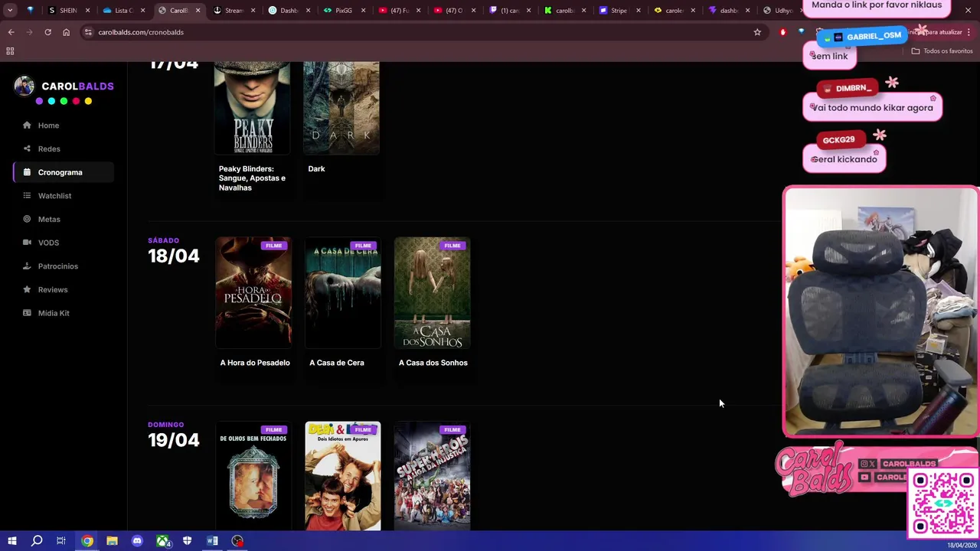Open the Dark series poster

point(341,108)
